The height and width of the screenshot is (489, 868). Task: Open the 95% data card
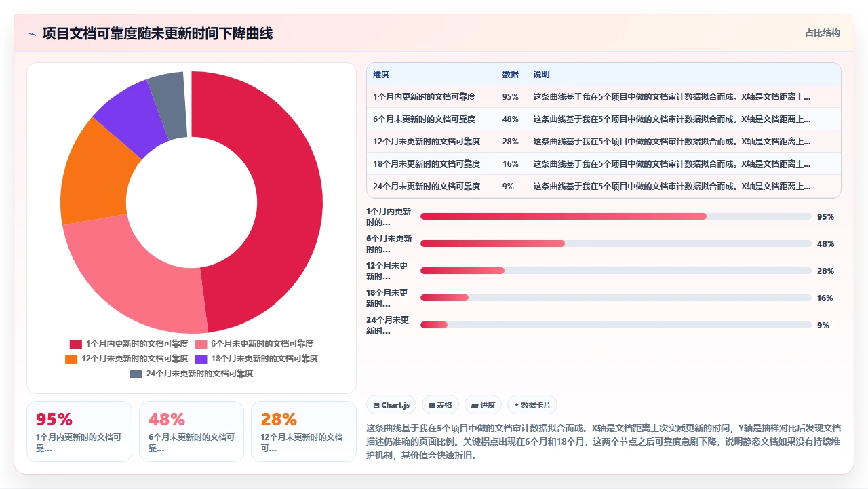click(x=79, y=431)
